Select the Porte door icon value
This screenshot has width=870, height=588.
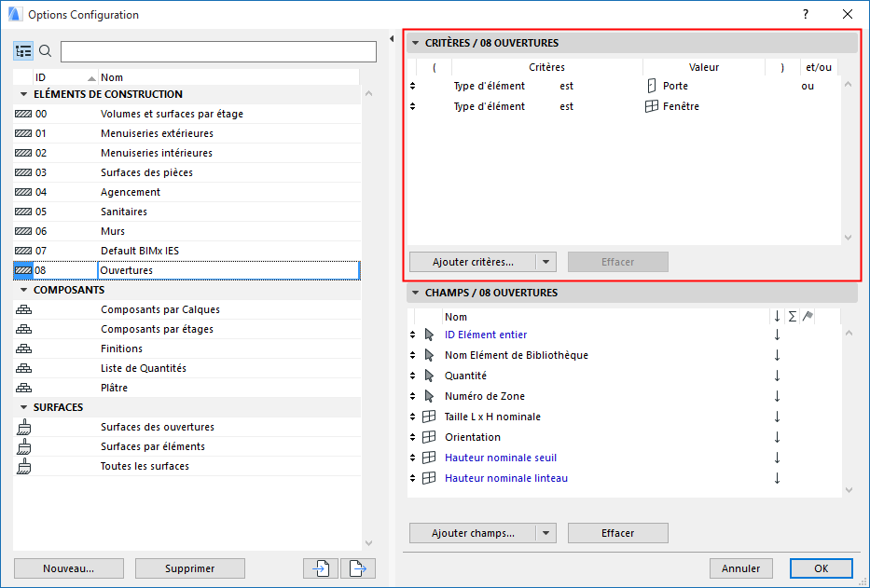(652, 86)
